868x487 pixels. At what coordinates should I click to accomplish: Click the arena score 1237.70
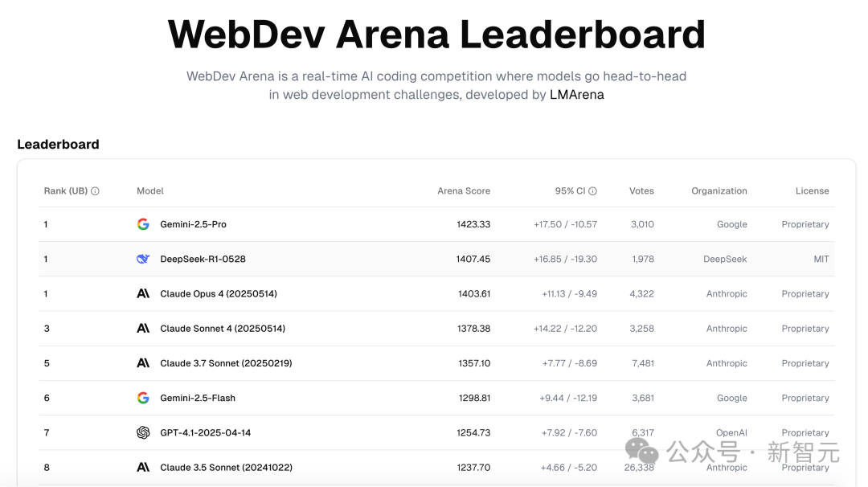[474, 468]
